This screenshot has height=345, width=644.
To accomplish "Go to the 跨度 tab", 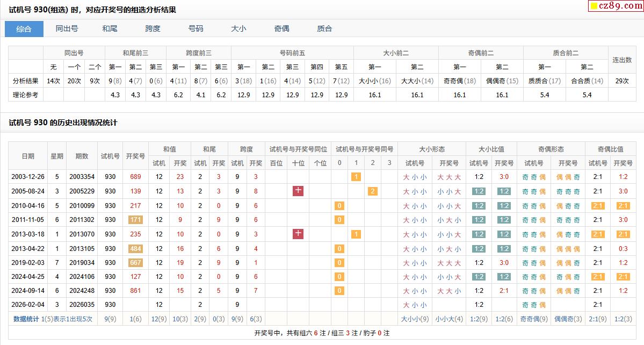I will (x=153, y=29).
